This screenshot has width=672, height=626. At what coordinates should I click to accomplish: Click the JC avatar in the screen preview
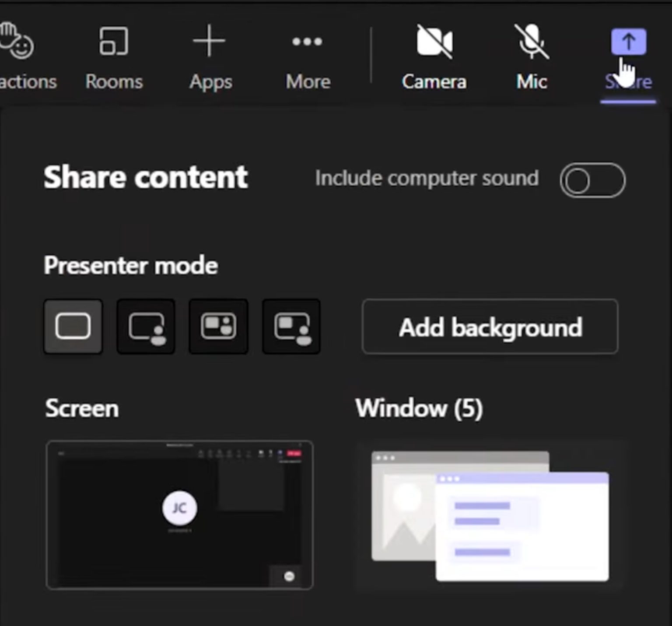[x=179, y=508]
